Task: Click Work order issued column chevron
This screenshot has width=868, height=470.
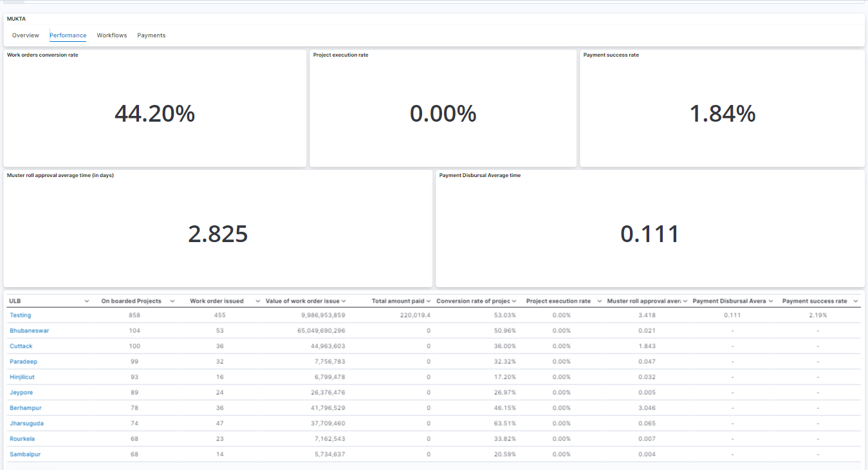Action: tap(258, 301)
